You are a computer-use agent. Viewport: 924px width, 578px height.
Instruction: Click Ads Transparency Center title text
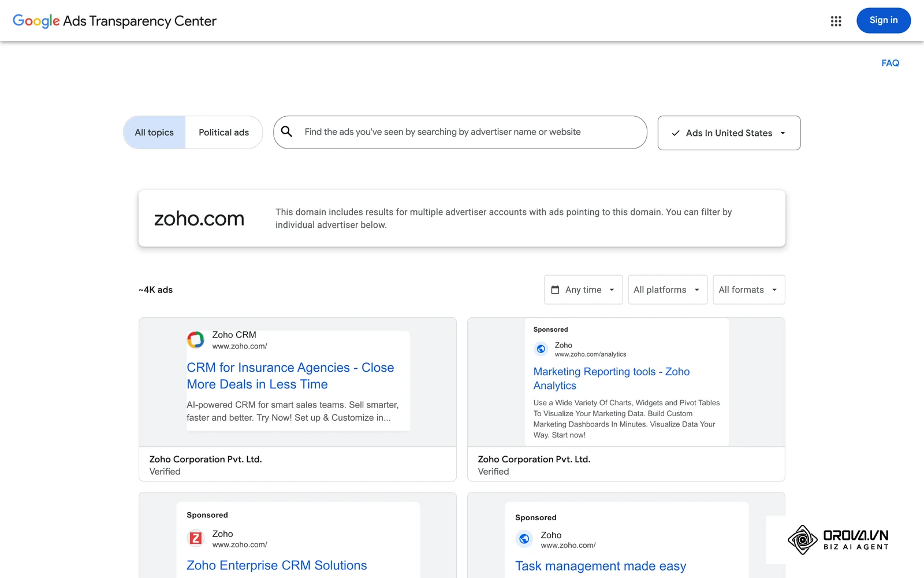[x=140, y=21]
